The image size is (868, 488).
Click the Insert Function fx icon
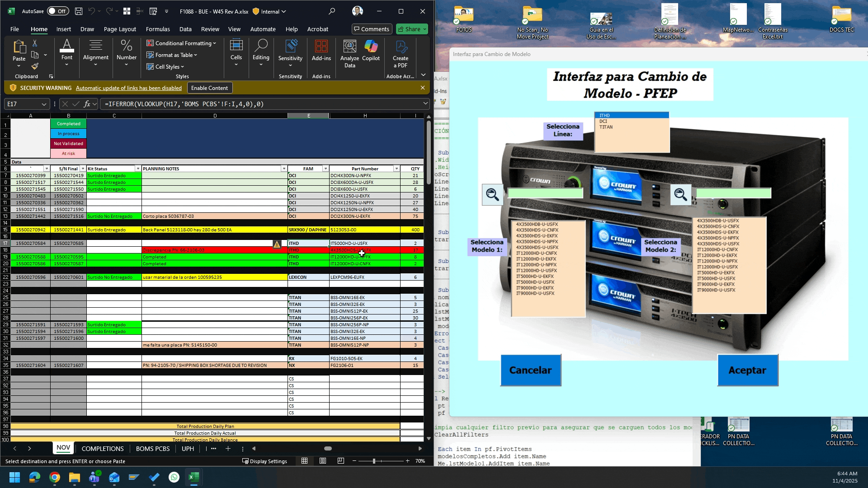pos(87,104)
